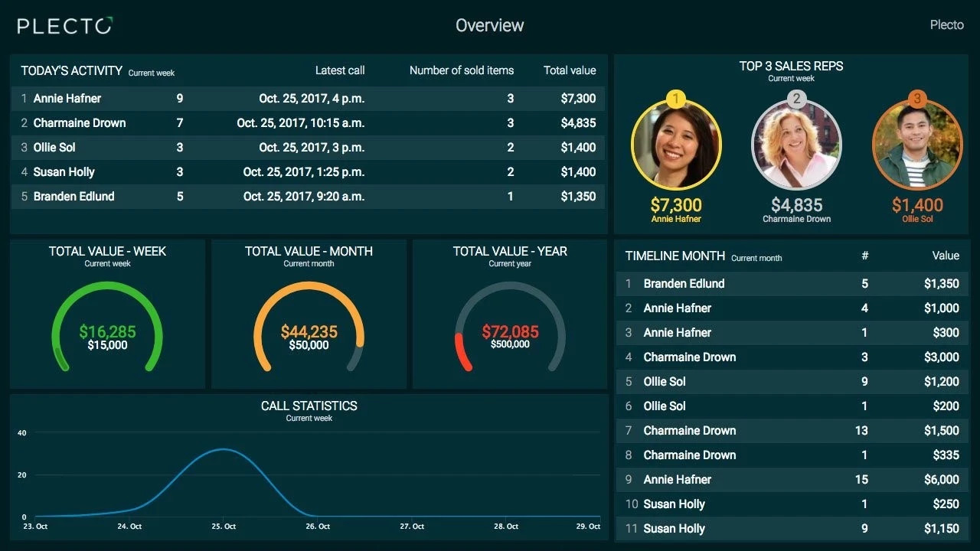The image size is (980, 551).
Task: Select Branden Edlund row in Today's Activity
Action: (308, 196)
